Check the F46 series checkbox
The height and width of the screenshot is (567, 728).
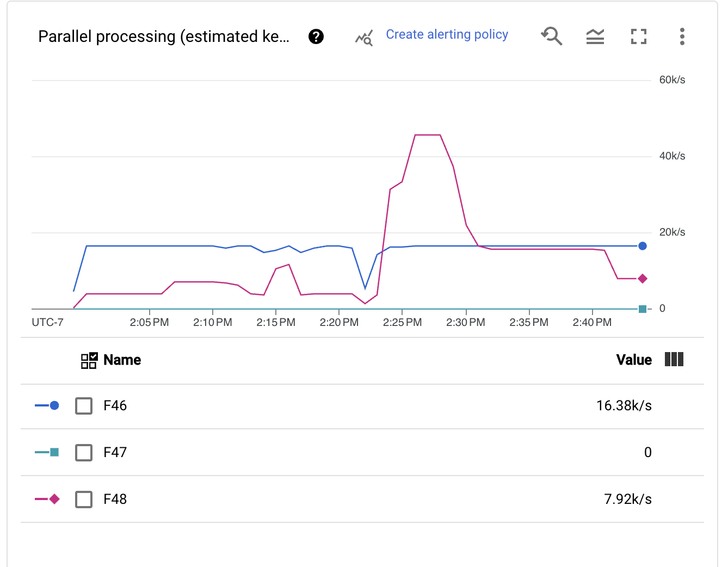coord(84,406)
